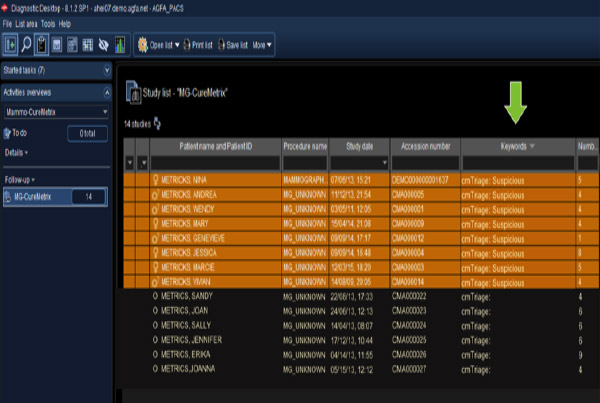Click accession number DEMO000000001637
The image size is (600, 403).
[420, 180]
